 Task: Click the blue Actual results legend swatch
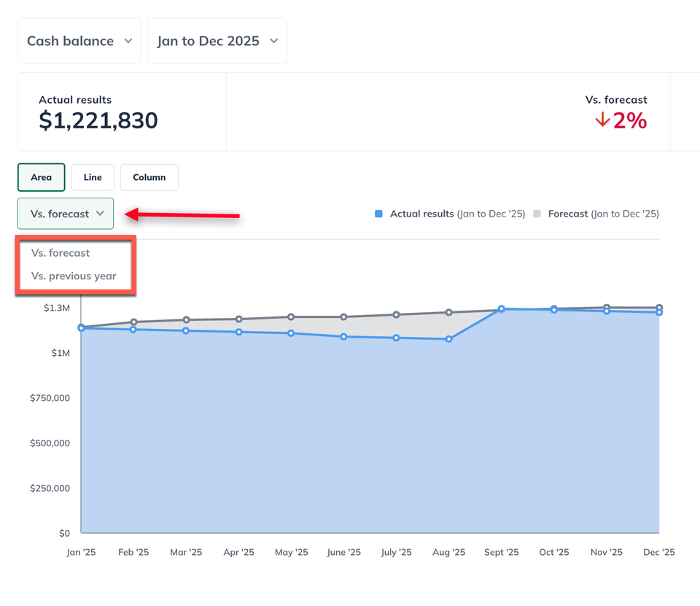[x=378, y=214]
